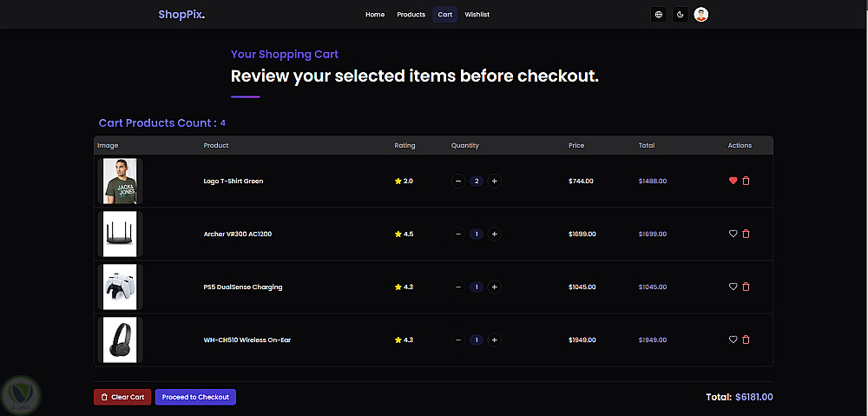Open the user profile avatar

701,15
